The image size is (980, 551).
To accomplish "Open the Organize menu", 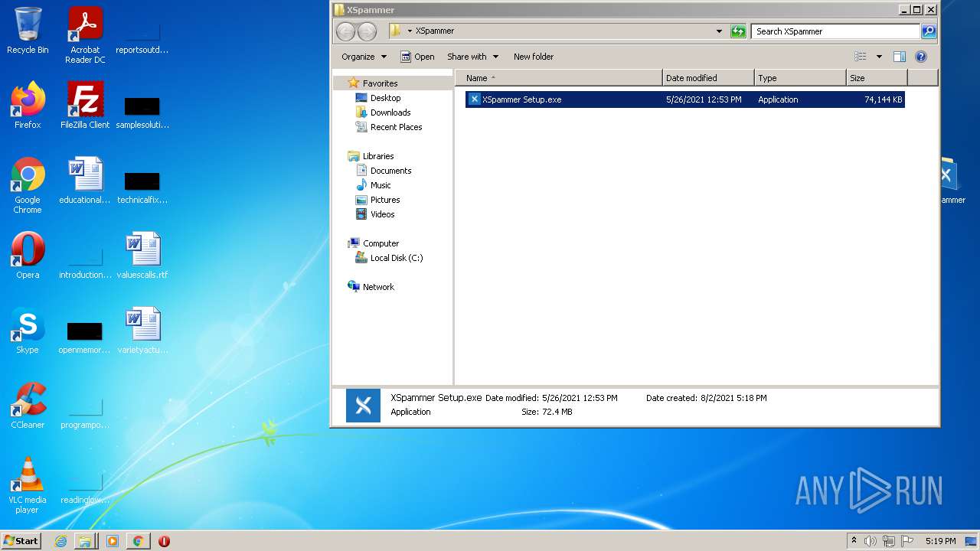I will (364, 57).
